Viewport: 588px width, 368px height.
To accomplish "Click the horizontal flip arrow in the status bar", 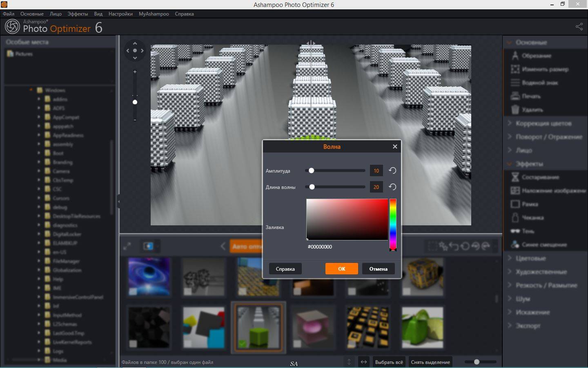I will tap(364, 362).
